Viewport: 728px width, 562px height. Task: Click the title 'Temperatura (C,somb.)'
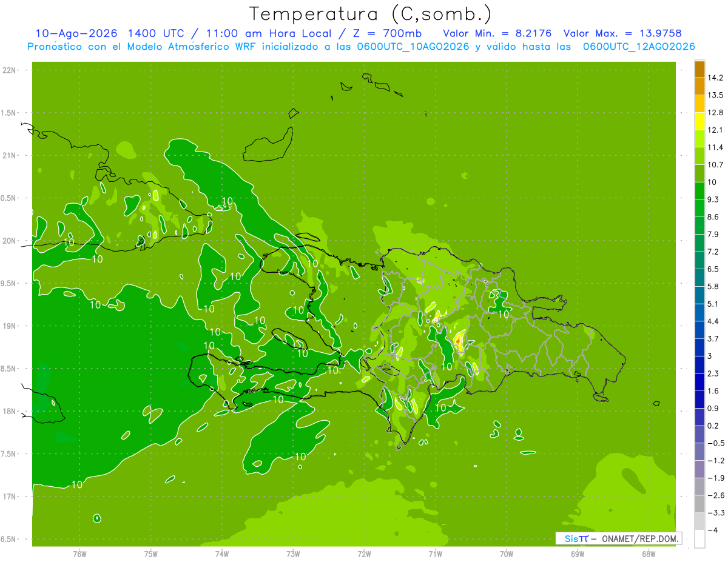pyautogui.click(x=370, y=13)
